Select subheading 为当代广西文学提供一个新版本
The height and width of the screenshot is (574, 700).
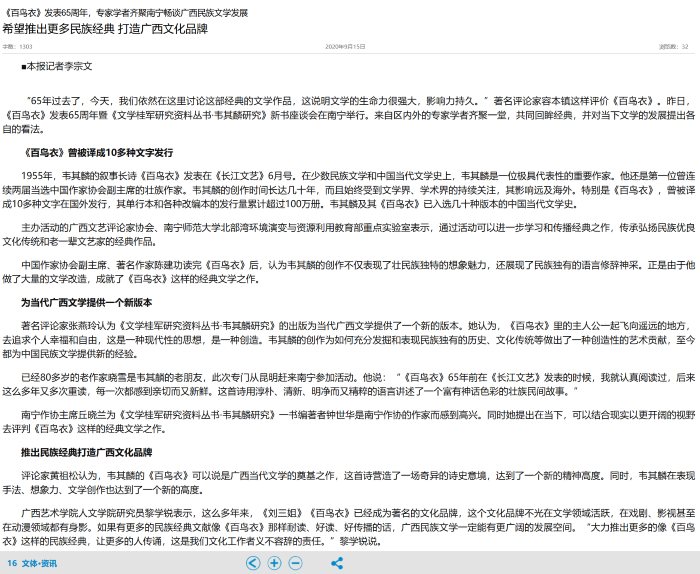point(87,303)
